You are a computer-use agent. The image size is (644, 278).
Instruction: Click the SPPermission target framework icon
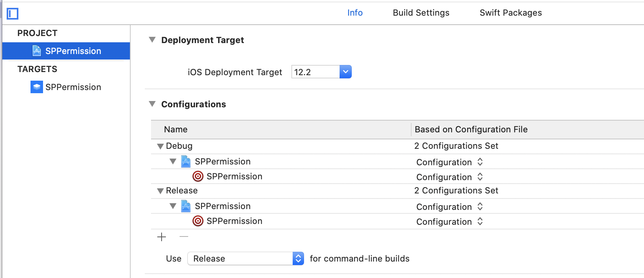(x=36, y=87)
